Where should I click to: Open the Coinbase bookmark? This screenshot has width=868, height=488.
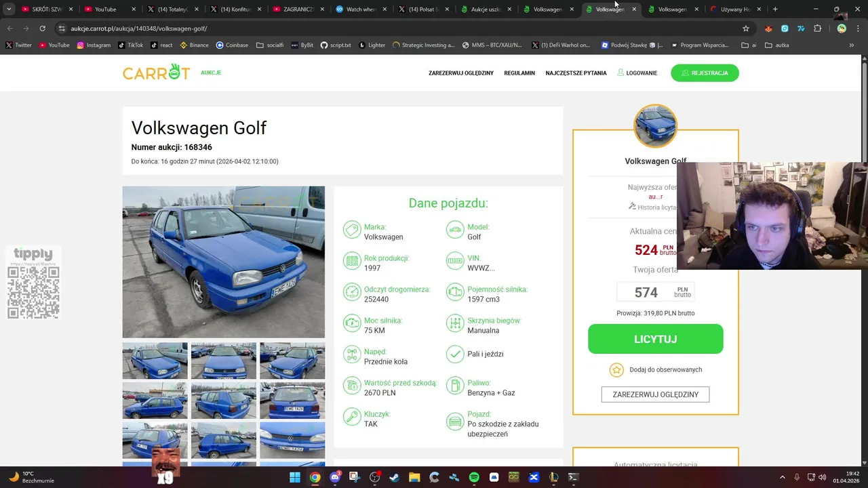point(232,45)
